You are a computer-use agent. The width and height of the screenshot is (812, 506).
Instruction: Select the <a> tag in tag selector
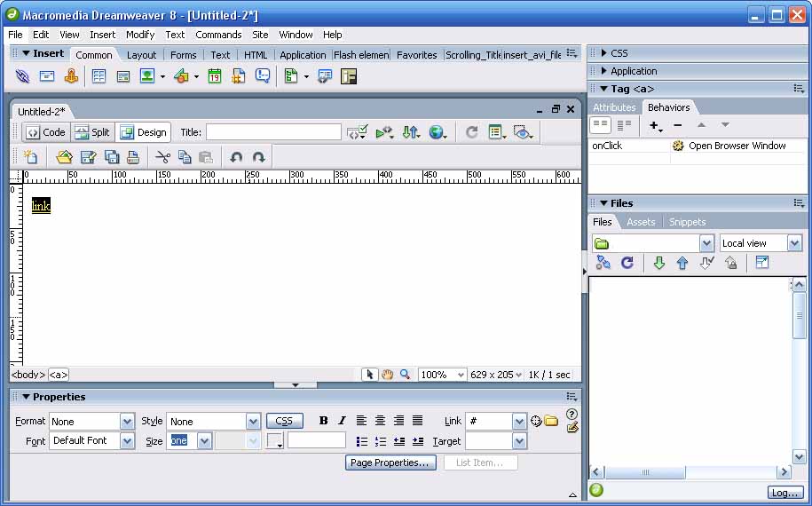pyautogui.click(x=59, y=375)
